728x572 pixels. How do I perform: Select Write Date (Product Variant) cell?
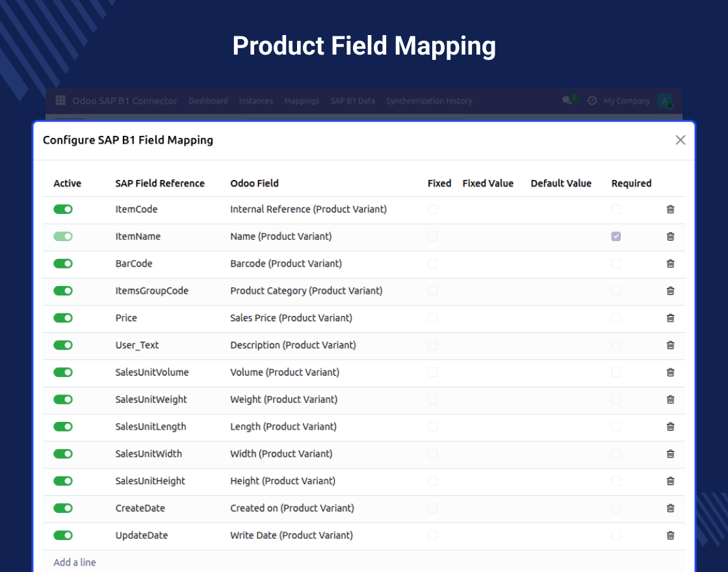click(292, 536)
